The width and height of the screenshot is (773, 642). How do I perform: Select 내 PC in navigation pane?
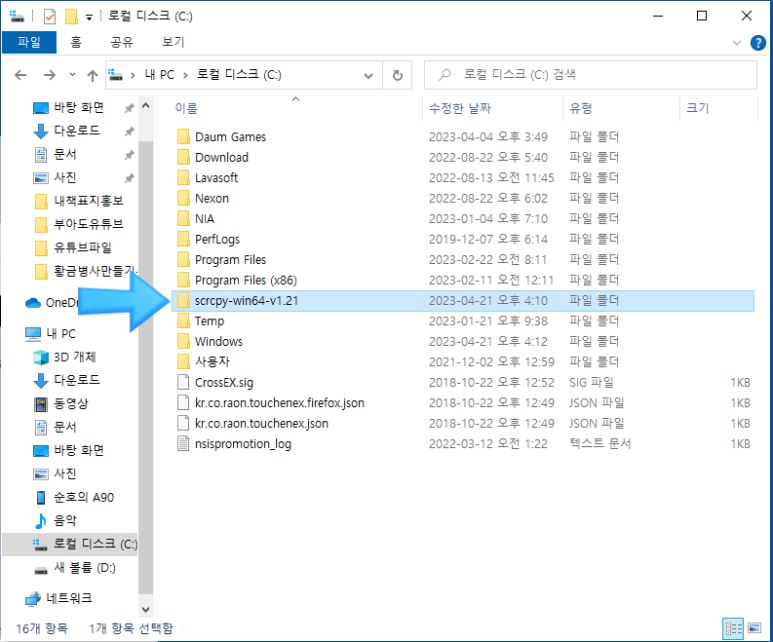(x=61, y=334)
